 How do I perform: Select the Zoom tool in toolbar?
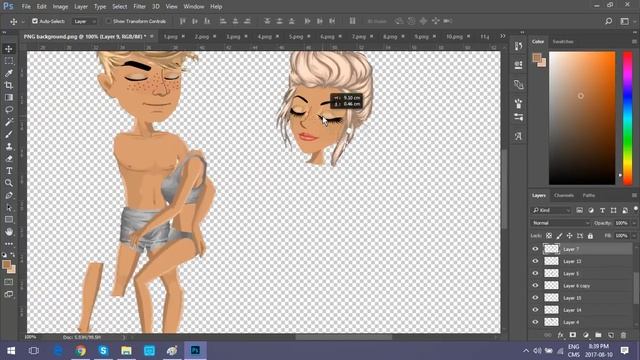click(9, 183)
